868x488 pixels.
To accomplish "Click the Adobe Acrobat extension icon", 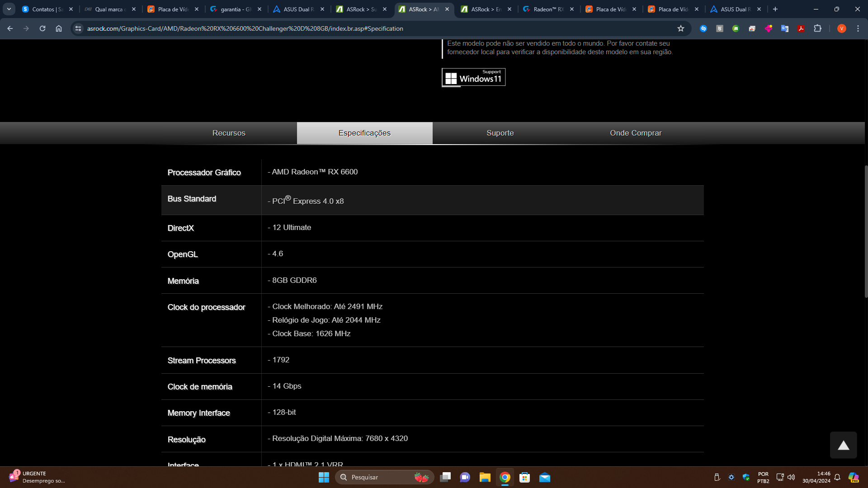I will [801, 28].
